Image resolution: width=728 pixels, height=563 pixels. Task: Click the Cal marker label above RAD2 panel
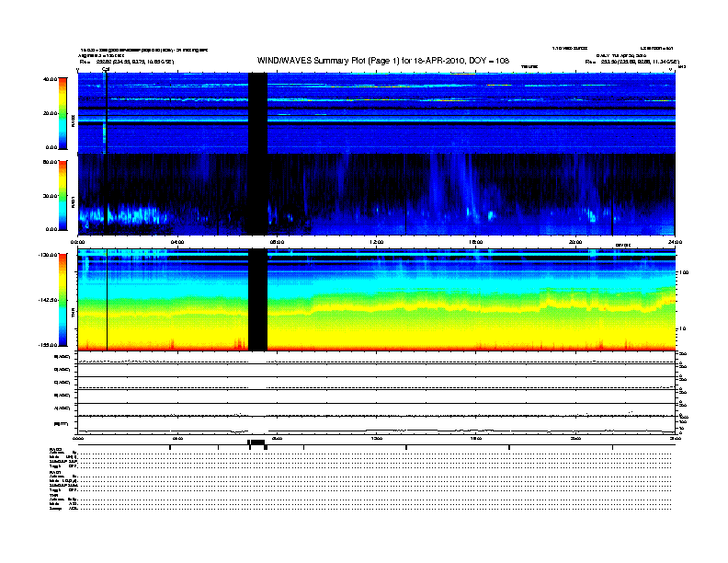pos(106,69)
